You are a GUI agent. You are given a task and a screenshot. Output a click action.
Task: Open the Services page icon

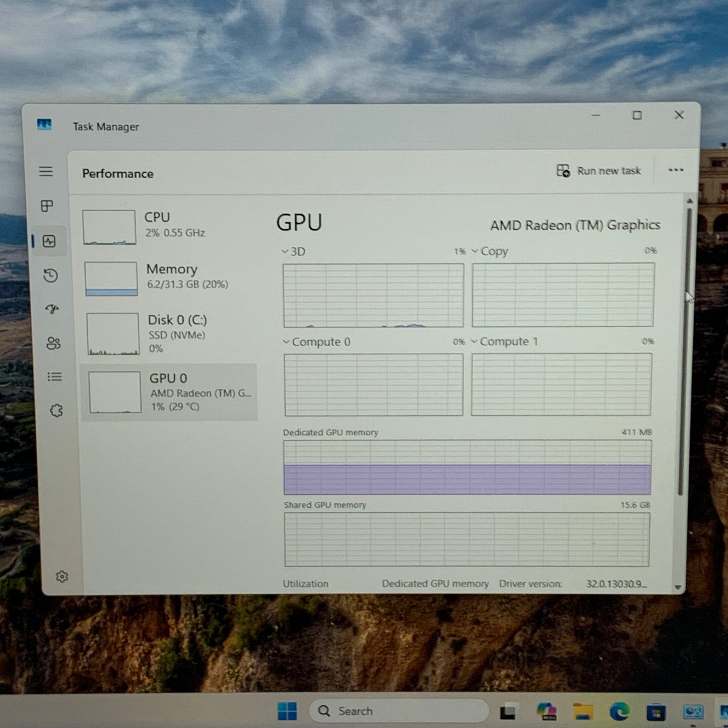[x=55, y=411]
